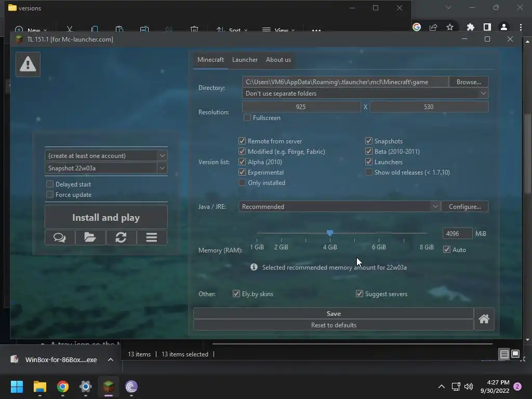532x399 pixels.
Task: Open Chrome's three-dot menu
Action: [x=521, y=27]
